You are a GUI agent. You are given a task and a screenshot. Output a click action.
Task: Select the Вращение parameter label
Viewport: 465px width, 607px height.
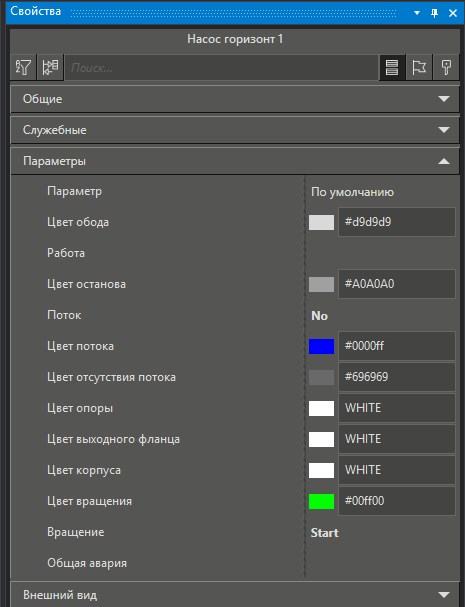coord(75,532)
